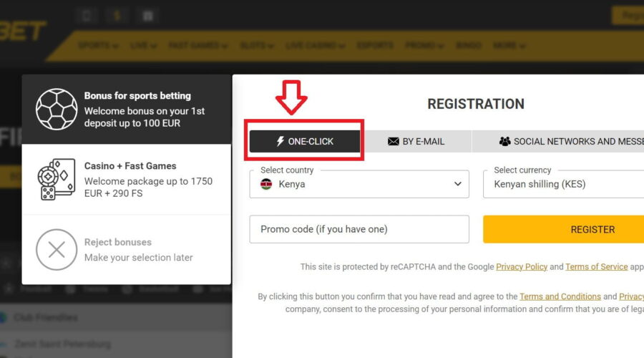Select Bonus for sports betting option
644x358 pixels.
click(x=127, y=110)
